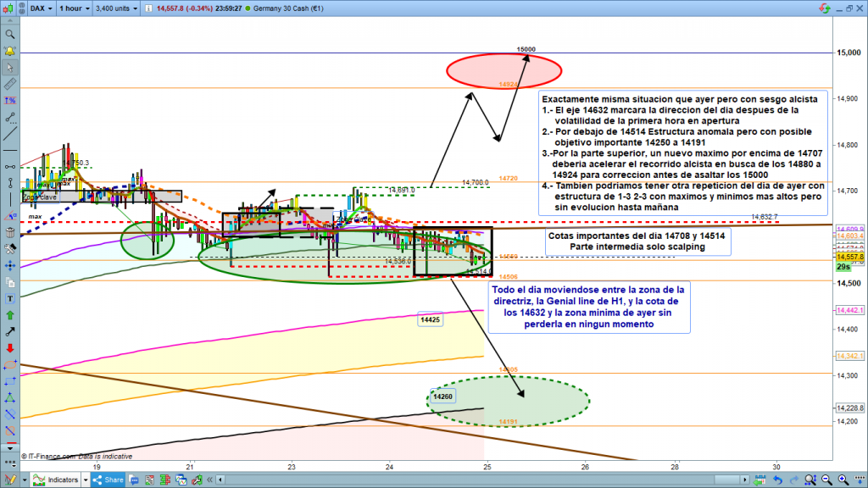Select the green up arrow drawing tool
The image size is (868, 488).
pyautogui.click(x=10, y=315)
